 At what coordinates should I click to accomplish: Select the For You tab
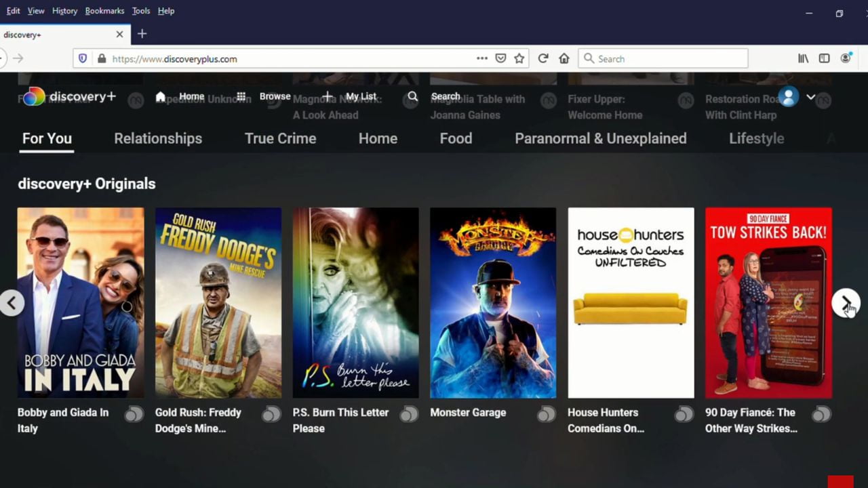[47, 138]
